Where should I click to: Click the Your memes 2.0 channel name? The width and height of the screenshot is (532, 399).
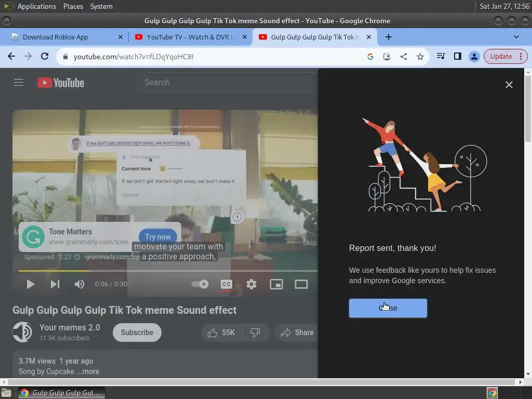[70, 327]
